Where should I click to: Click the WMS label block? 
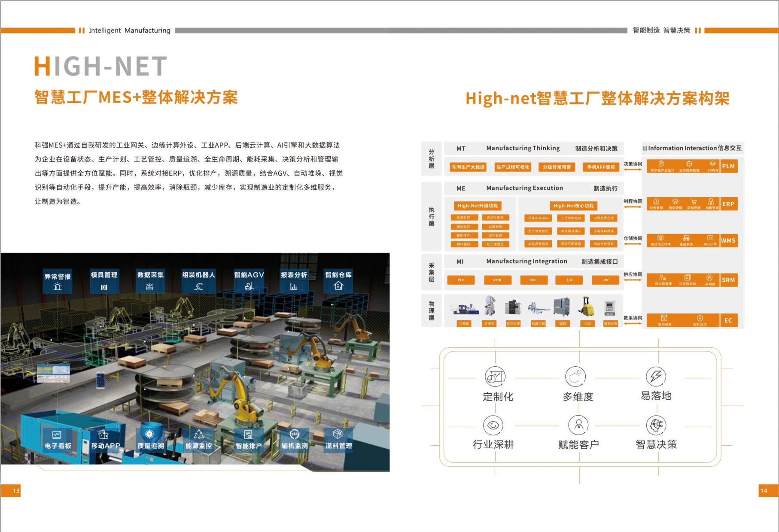click(728, 240)
